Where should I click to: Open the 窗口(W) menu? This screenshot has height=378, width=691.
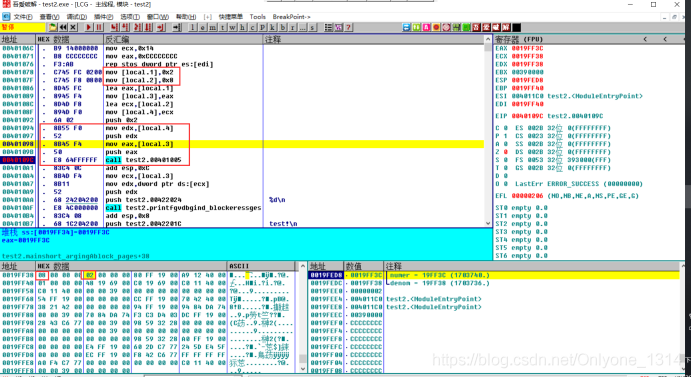click(x=158, y=17)
